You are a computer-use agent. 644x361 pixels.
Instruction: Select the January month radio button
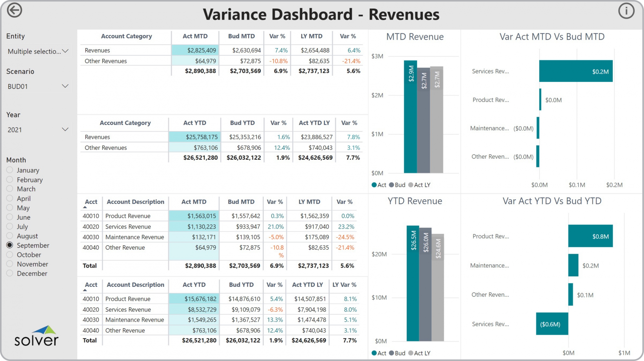click(x=10, y=170)
